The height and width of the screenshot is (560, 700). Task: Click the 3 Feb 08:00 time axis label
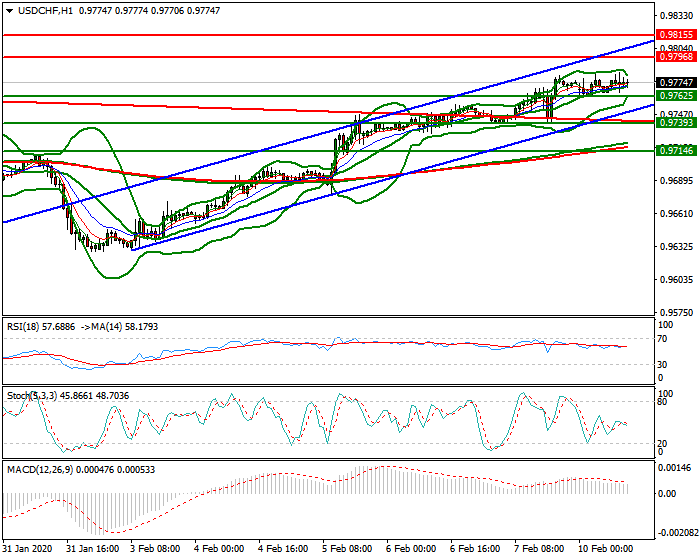[155, 548]
